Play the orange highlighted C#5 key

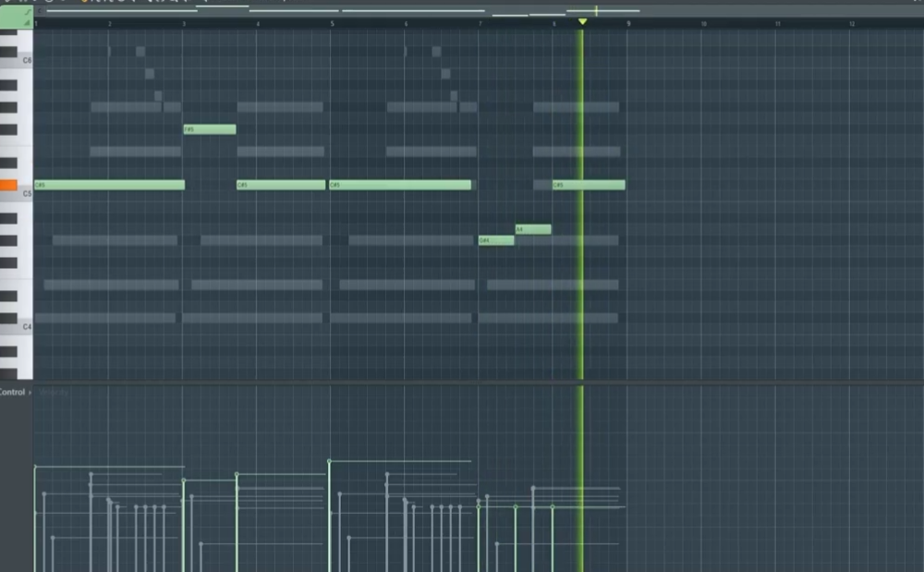tap(8, 185)
